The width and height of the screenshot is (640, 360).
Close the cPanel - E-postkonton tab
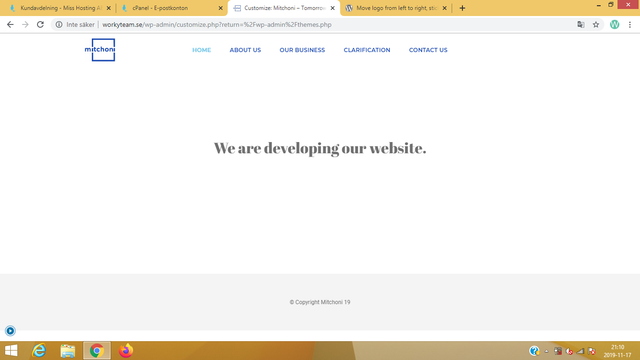pos(220,8)
